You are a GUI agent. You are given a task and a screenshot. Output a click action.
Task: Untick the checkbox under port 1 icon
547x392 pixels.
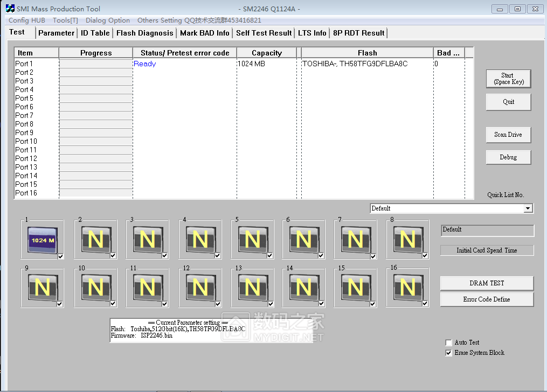pyautogui.click(x=60, y=256)
